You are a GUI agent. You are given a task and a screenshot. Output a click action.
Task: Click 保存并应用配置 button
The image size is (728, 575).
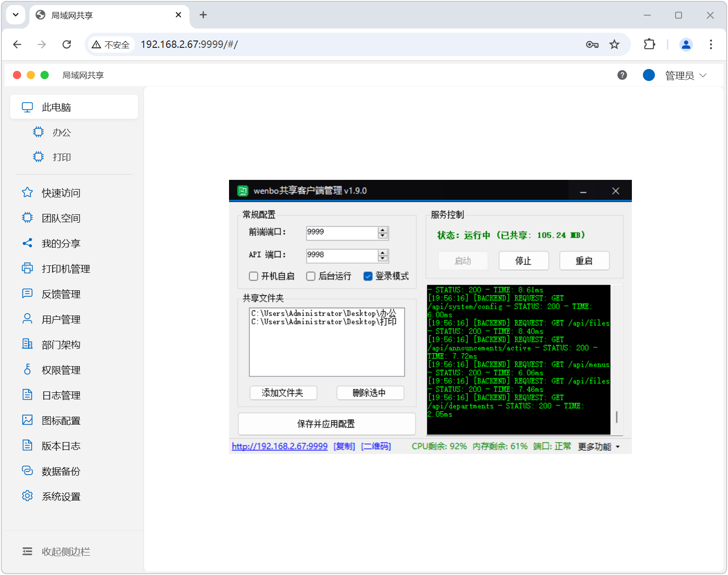327,424
